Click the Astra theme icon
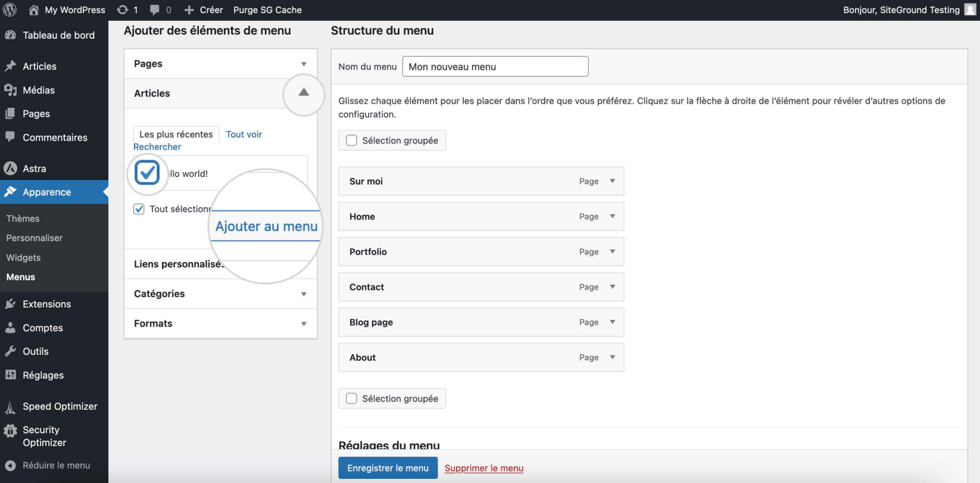Image resolution: width=980 pixels, height=483 pixels. (10, 169)
